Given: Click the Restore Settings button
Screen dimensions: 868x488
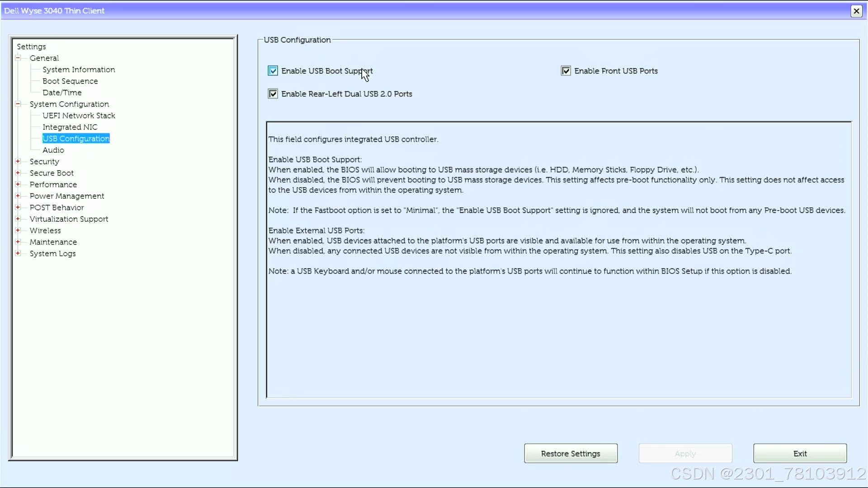Looking at the screenshot, I should (571, 453).
